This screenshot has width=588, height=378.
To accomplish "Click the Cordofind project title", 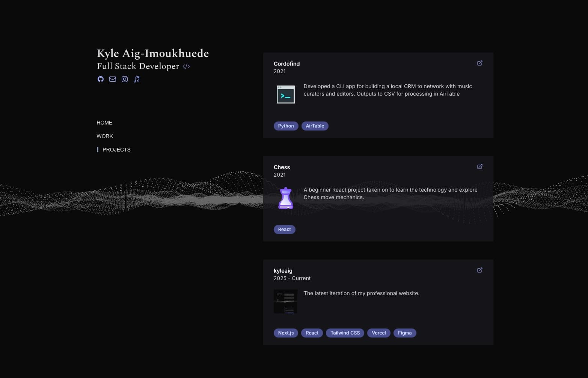I will 286,64.
